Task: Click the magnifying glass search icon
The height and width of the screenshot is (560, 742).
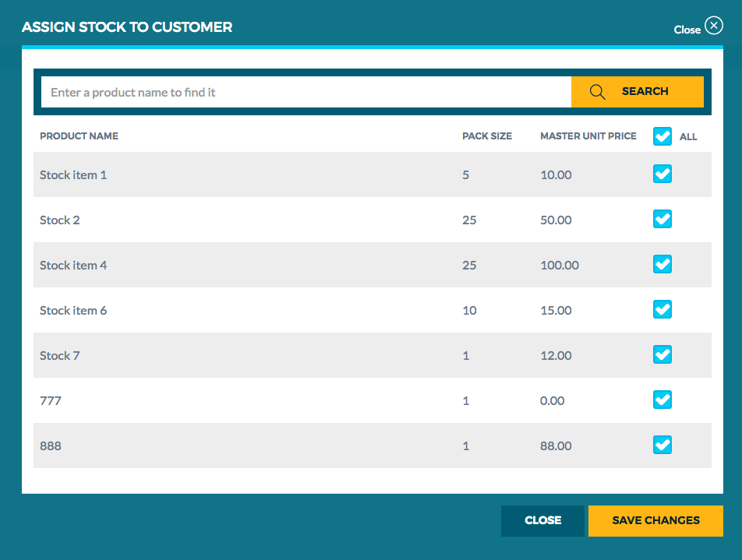Action: pyautogui.click(x=597, y=91)
